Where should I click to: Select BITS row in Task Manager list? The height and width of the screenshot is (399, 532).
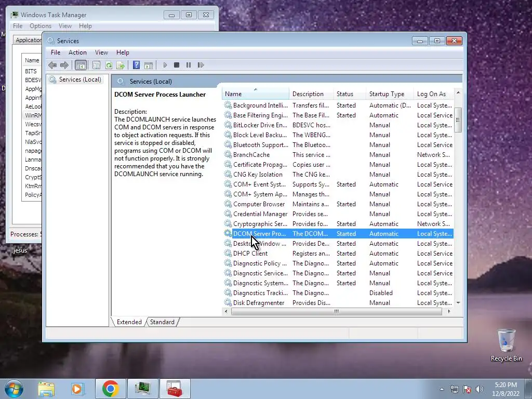[x=32, y=71]
